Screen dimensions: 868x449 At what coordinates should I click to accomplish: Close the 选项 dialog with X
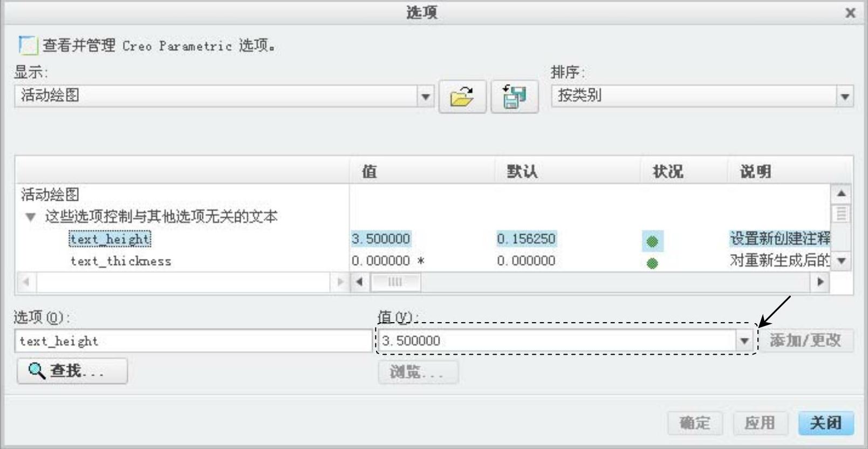pos(850,12)
